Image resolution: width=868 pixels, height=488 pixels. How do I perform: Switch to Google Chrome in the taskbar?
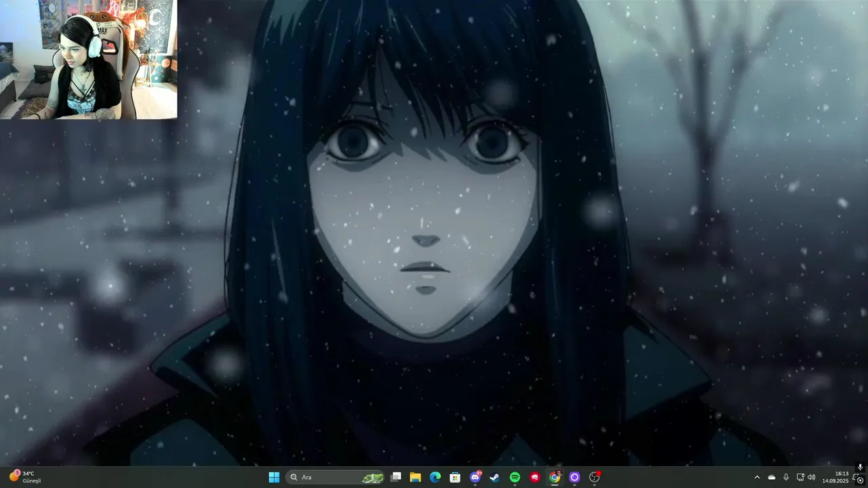coord(555,477)
